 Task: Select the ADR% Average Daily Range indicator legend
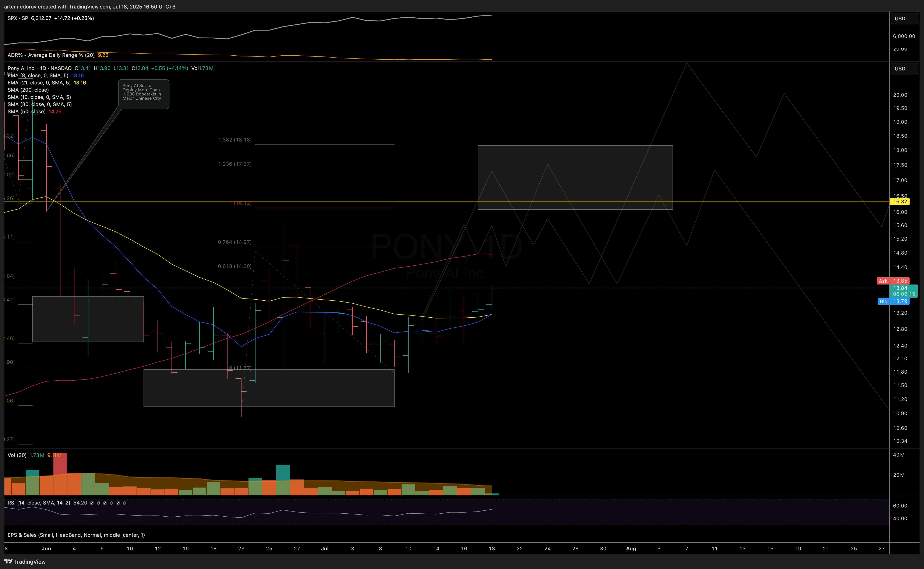(x=51, y=55)
